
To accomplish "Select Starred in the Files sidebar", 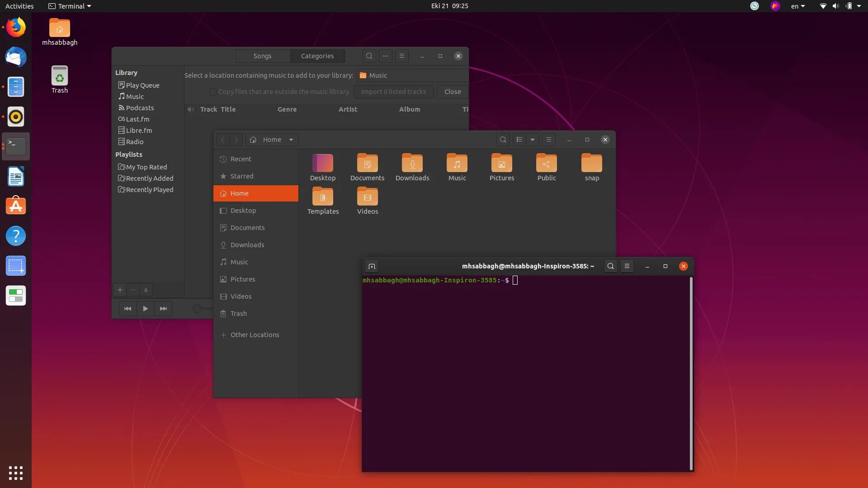I will coord(242,176).
